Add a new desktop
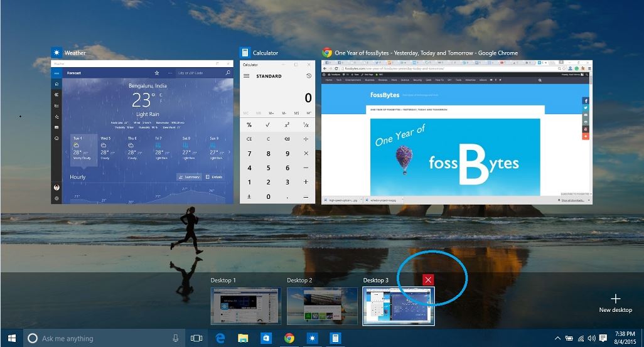 (x=615, y=302)
